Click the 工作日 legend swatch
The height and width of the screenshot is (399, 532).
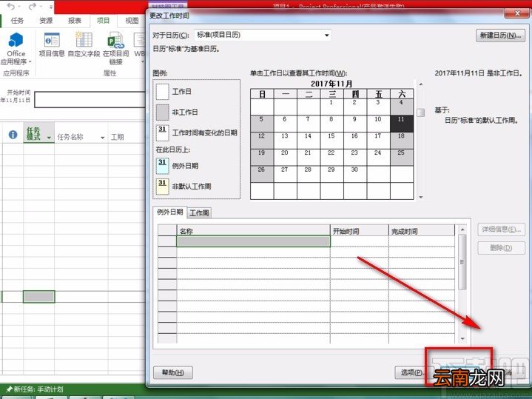tap(162, 92)
